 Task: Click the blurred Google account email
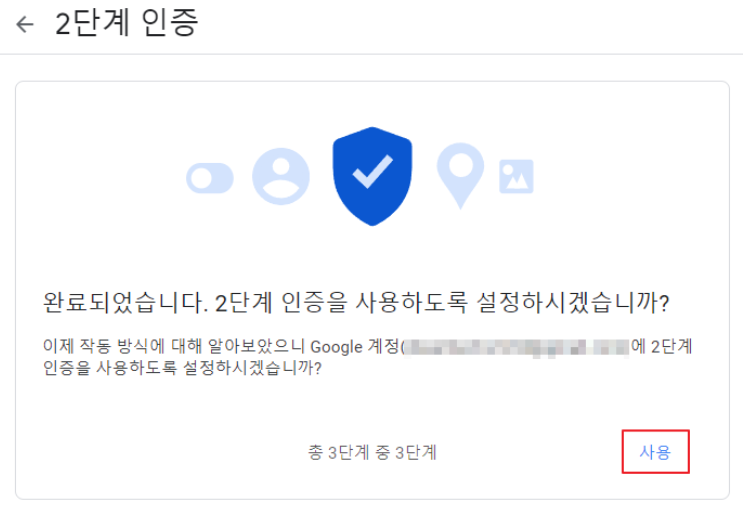point(516,348)
